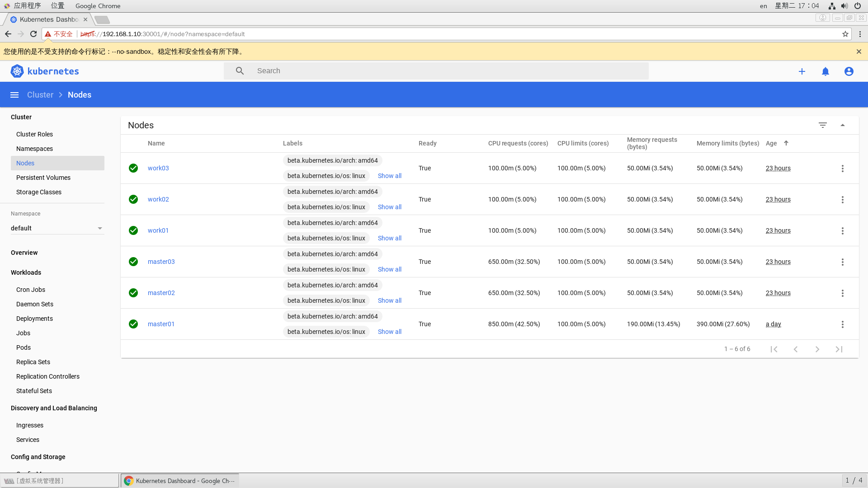Show all labels for work02
Viewport: 868px width, 488px height.
pyautogui.click(x=389, y=207)
